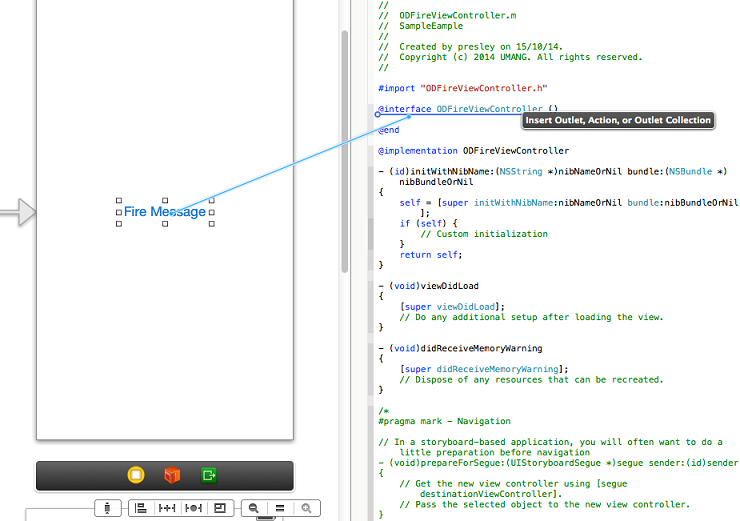Open Resolve Auto Layout Issues menu
The image size is (740, 521).
(x=193, y=508)
